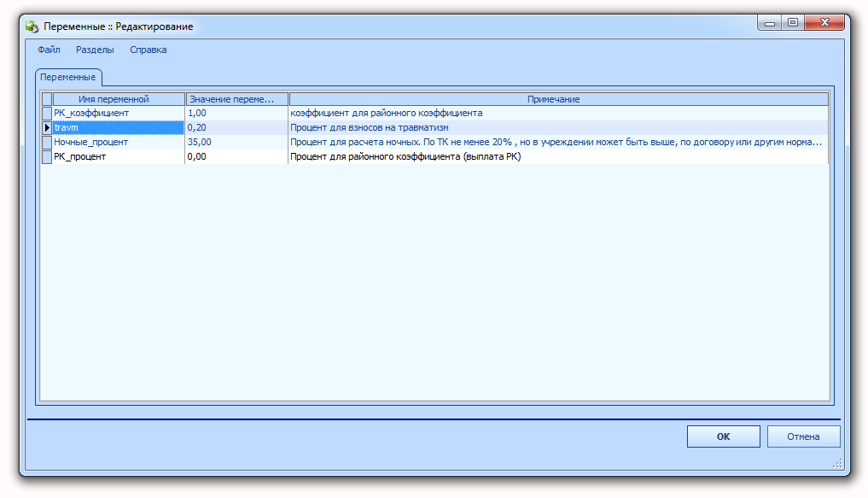Click note 'Процент для расчета ночных...'
The image size is (868, 498).
click(x=558, y=142)
